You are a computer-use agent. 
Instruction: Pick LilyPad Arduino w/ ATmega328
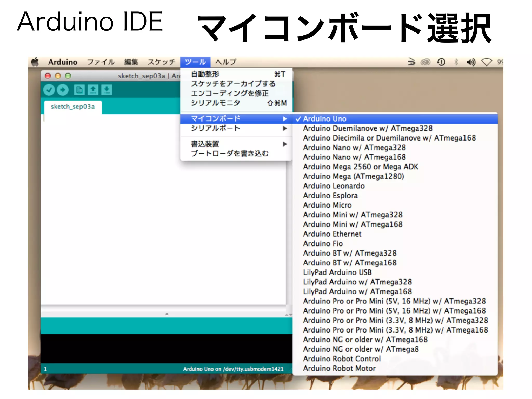(x=395, y=282)
